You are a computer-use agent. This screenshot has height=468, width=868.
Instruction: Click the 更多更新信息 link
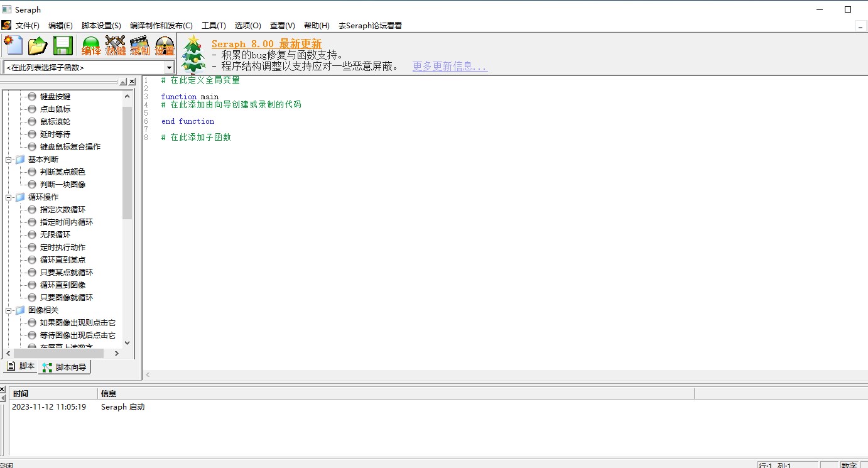click(x=450, y=67)
